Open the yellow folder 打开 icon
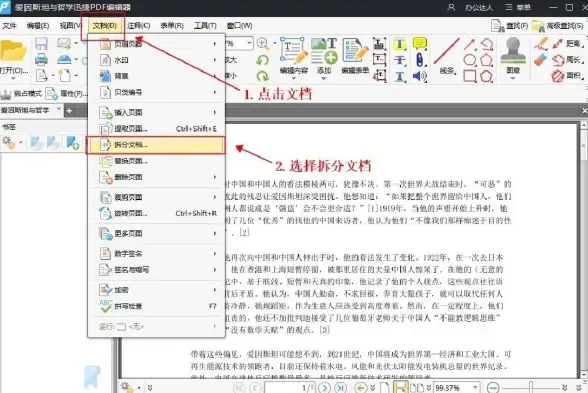The image size is (588, 393). click(14, 51)
